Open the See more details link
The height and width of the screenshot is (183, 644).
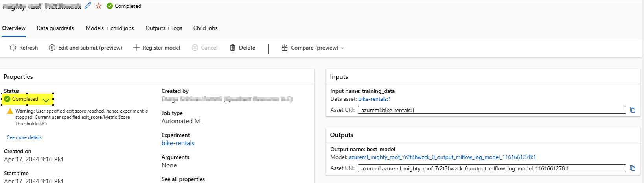click(x=24, y=137)
